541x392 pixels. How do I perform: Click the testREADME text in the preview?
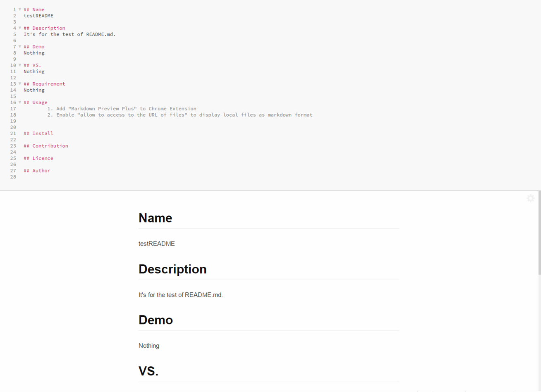point(157,244)
